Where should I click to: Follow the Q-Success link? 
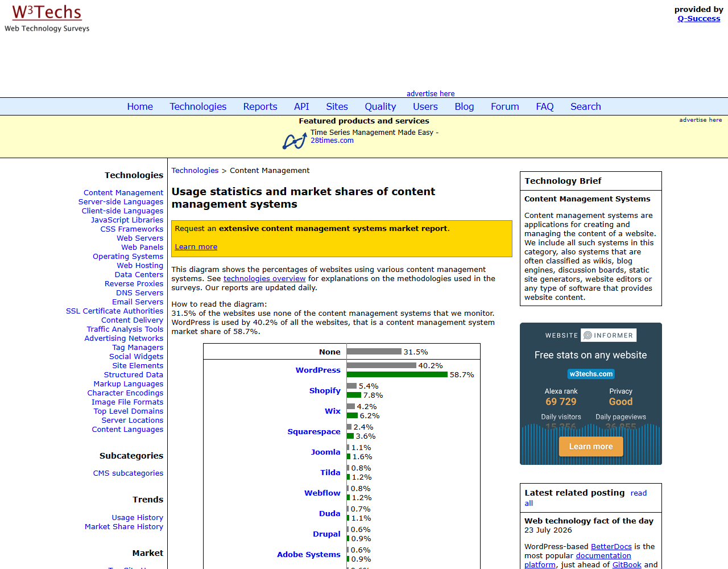[699, 18]
